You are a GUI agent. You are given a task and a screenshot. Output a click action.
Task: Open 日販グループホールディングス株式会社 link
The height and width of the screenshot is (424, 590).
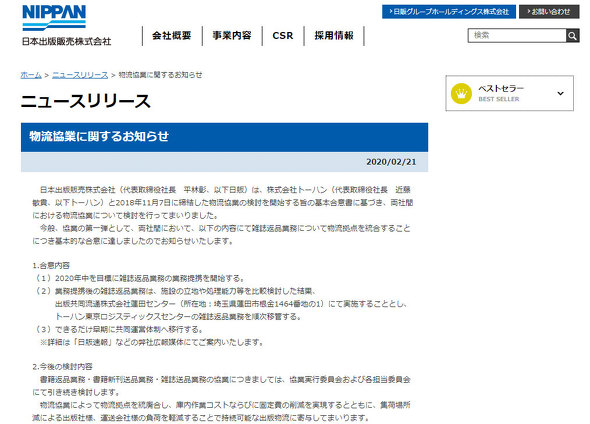[449, 12]
